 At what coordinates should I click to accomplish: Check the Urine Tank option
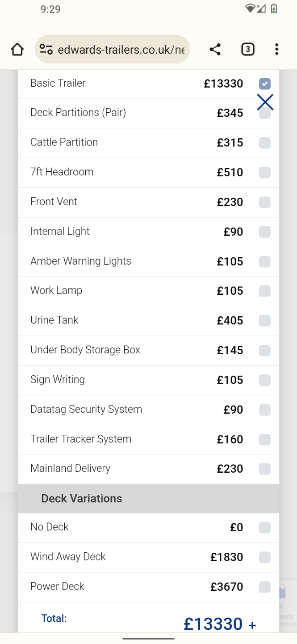(265, 321)
